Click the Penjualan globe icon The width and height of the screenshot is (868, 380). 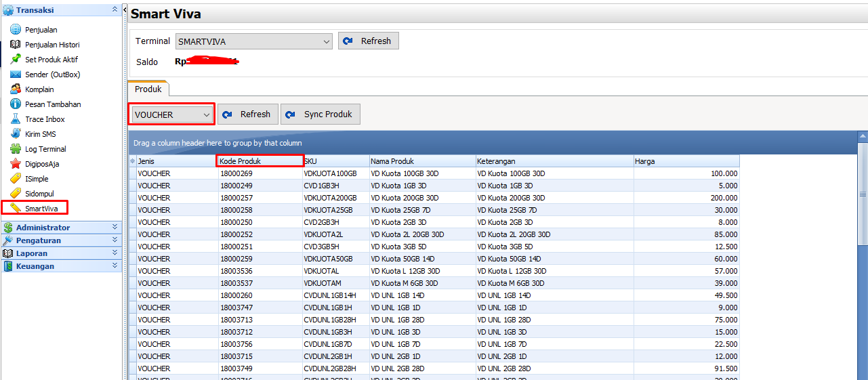(x=15, y=30)
